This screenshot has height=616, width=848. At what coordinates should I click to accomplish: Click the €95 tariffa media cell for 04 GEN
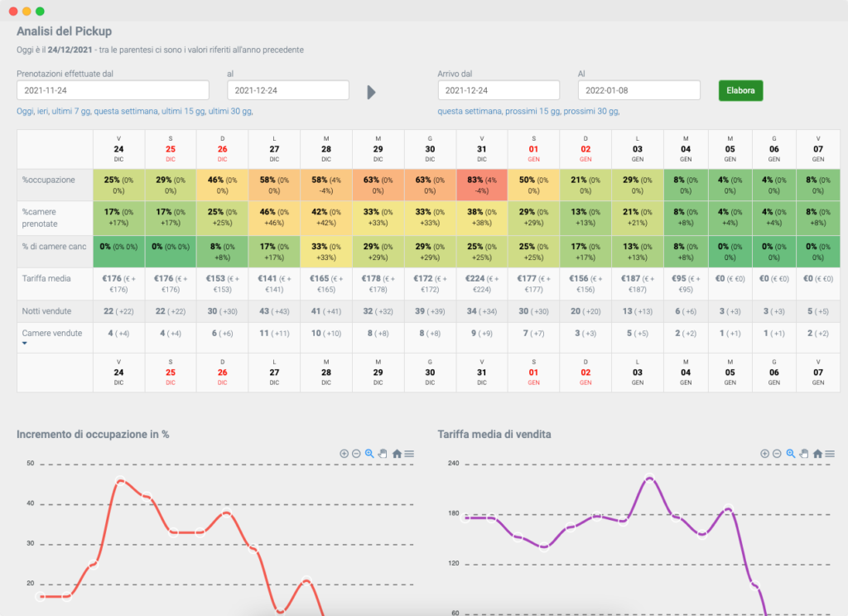point(686,283)
